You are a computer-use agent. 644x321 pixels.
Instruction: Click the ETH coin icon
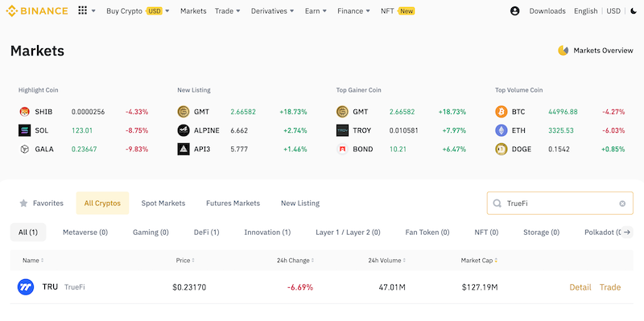(x=501, y=130)
